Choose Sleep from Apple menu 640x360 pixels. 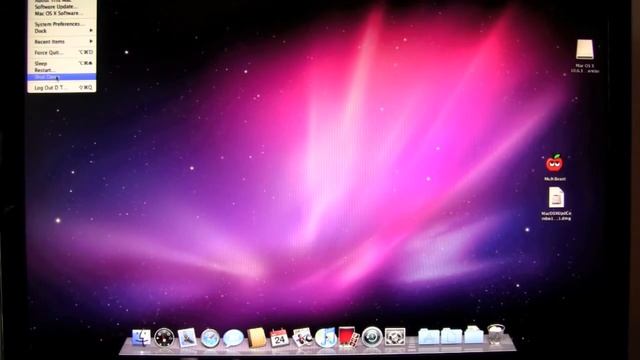point(62,63)
